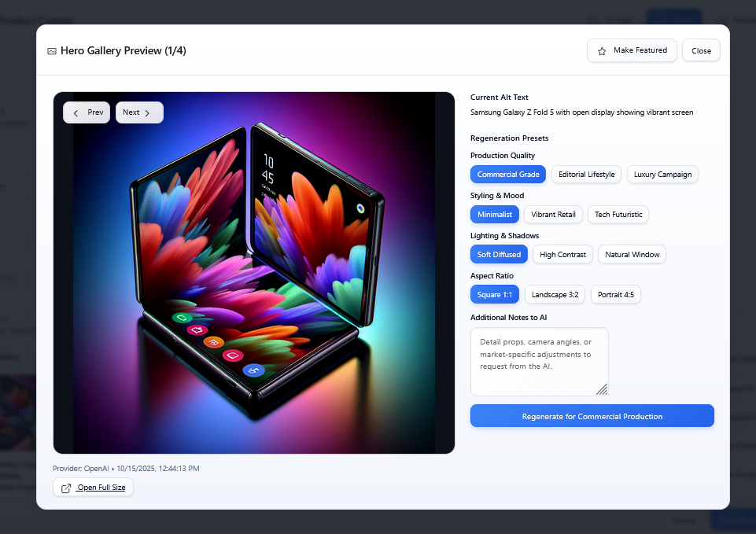Click Regenerate for Commercial Production button

click(592, 416)
